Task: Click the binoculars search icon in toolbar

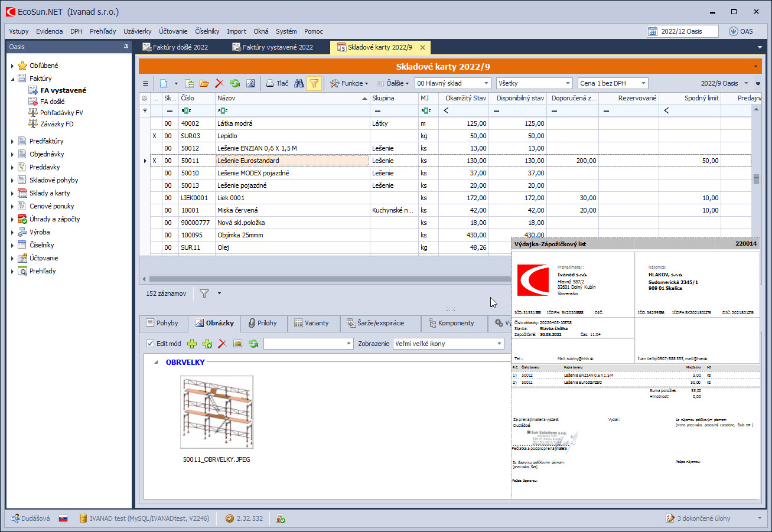Action: pyautogui.click(x=299, y=83)
